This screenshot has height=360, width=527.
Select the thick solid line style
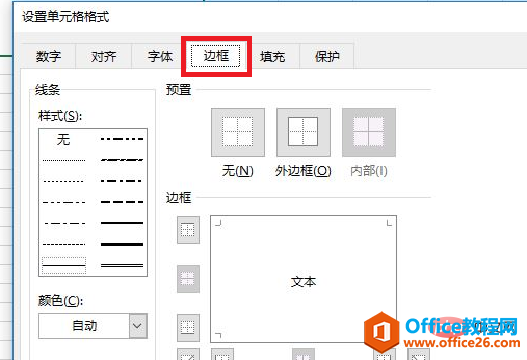click(x=122, y=244)
